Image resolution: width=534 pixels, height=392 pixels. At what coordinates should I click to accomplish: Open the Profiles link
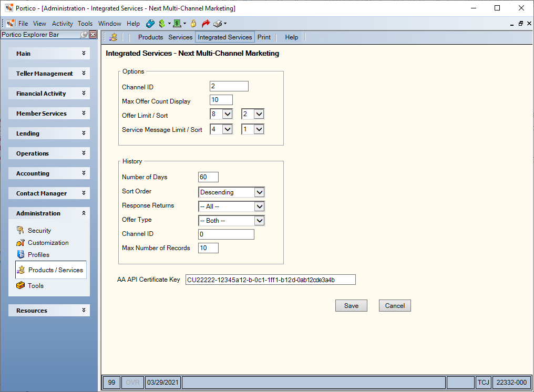38,255
